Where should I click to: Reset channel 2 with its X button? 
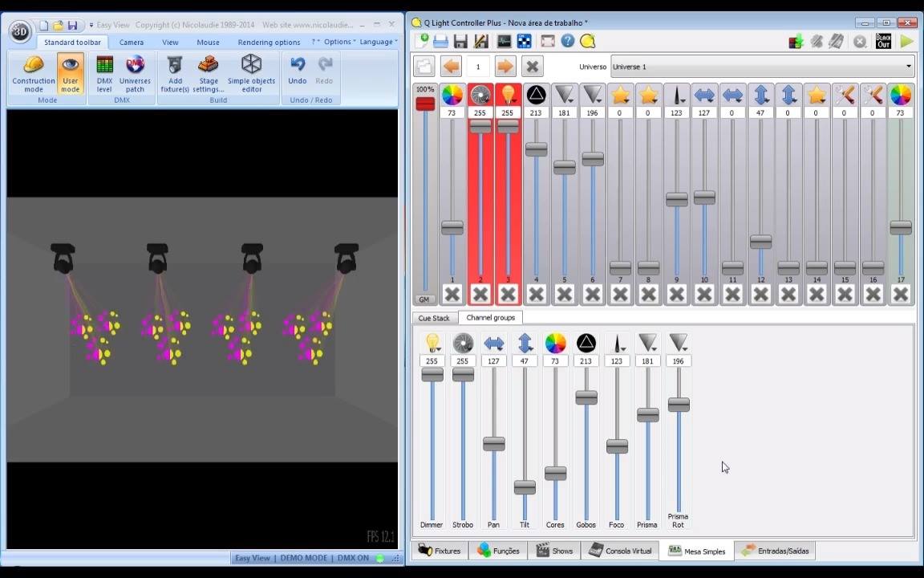[480, 293]
